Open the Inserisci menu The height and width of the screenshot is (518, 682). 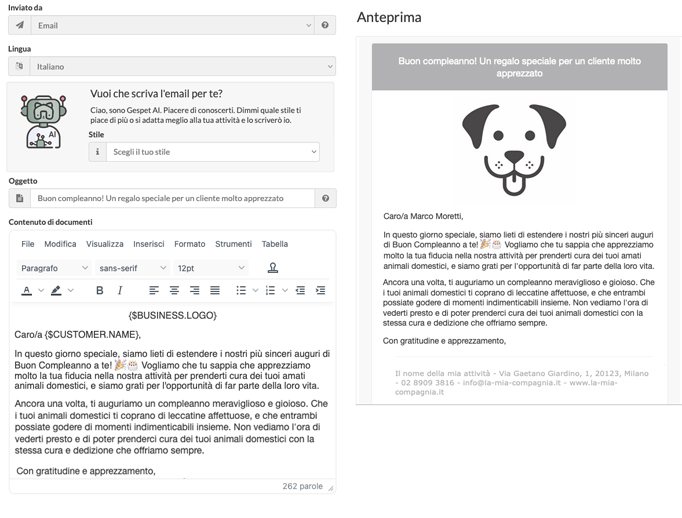coord(149,244)
